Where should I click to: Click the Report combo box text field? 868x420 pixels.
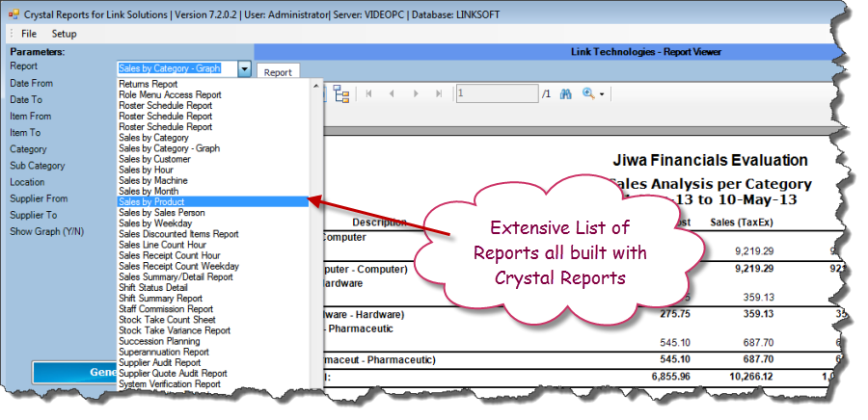(x=177, y=69)
